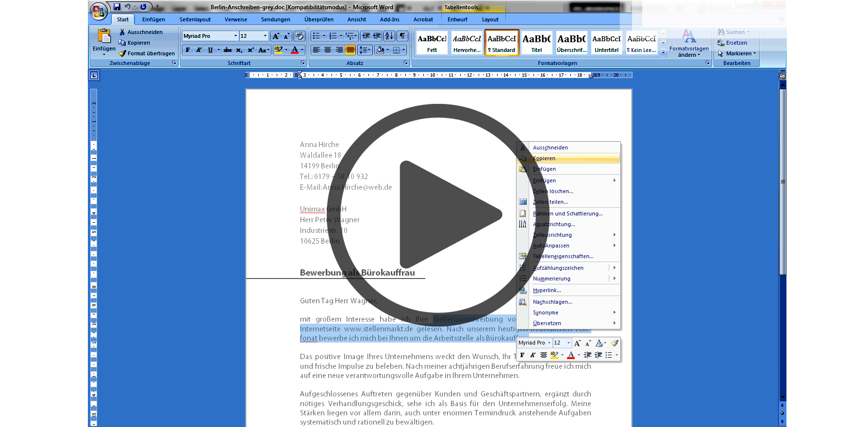Choose Kopieren in the context menu

click(x=544, y=158)
